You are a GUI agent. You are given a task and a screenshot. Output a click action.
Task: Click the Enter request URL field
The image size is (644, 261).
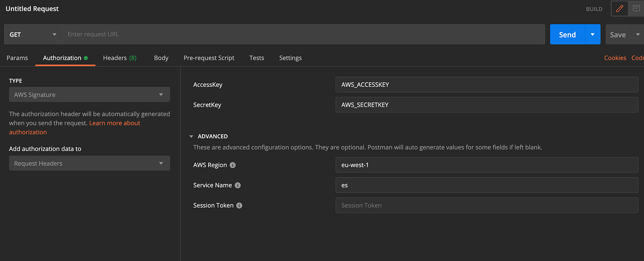point(304,34)
